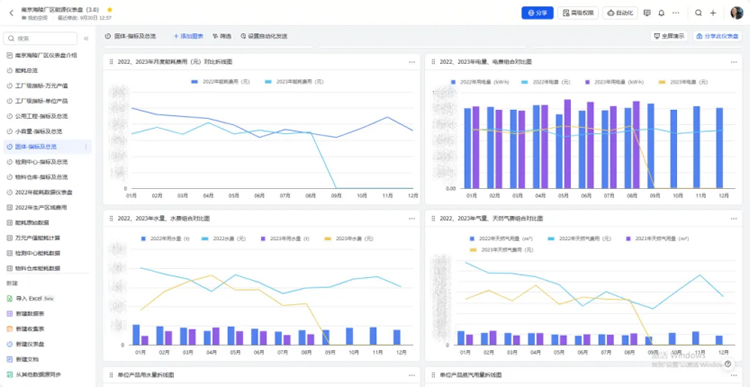Click the top-right search magnifier icon
This screenshot has width=750, height=387.
tap(698, 13)
